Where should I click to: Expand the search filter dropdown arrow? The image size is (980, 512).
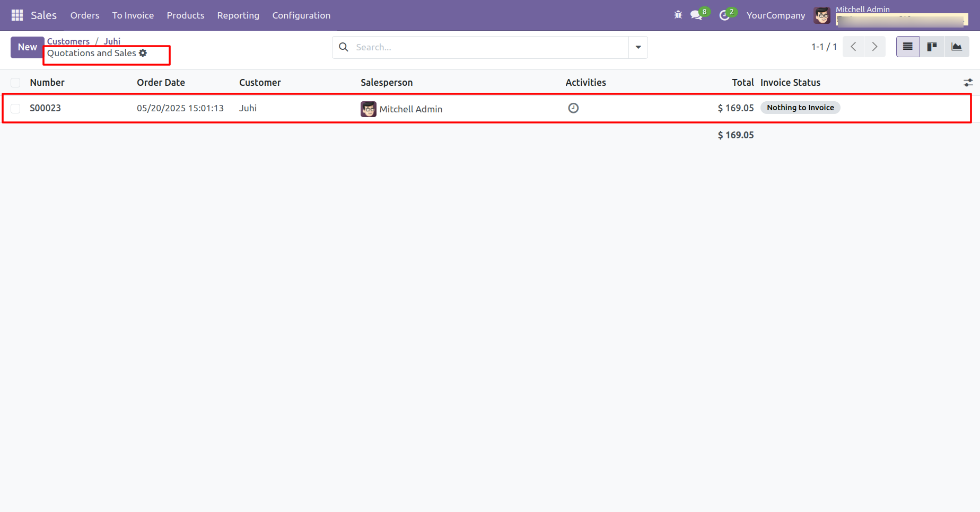coord(638,47)
